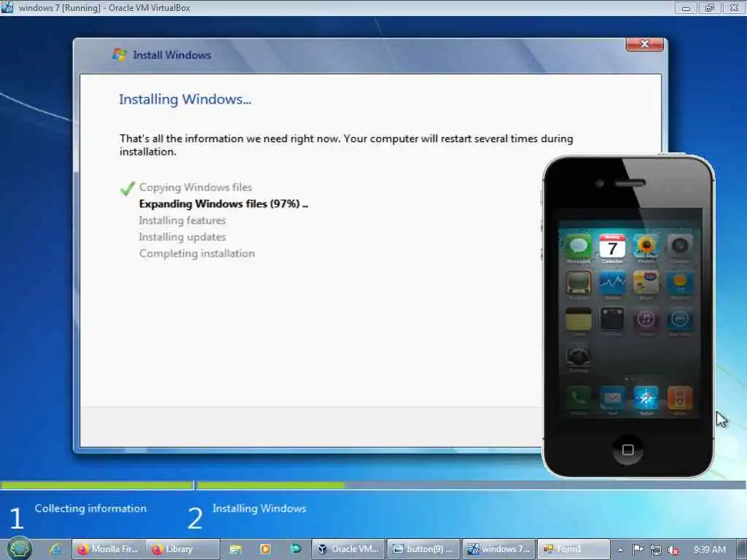Open the Mail dock icon on the iPhone

(612, 398)
